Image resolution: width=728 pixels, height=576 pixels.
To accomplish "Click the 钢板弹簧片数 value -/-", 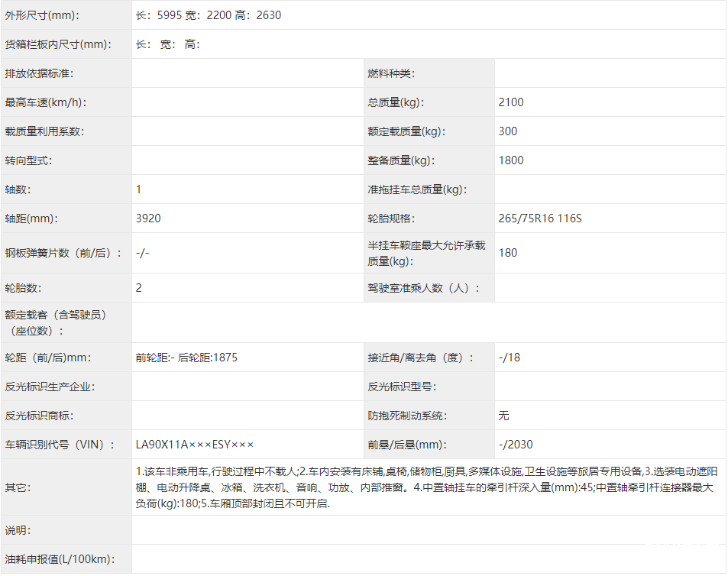I will pos(142,253).
